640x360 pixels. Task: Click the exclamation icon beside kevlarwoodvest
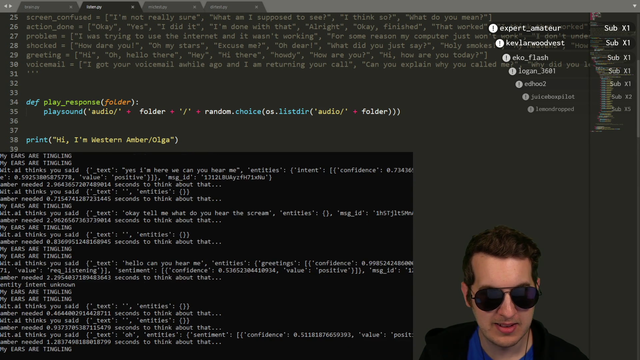pos(500,43)
